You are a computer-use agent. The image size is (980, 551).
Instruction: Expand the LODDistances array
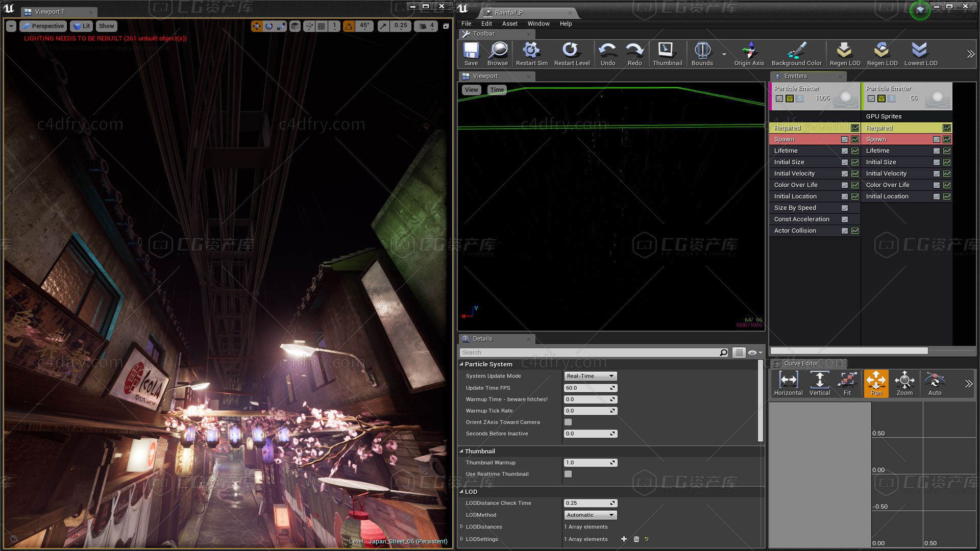tap(462, 527)
